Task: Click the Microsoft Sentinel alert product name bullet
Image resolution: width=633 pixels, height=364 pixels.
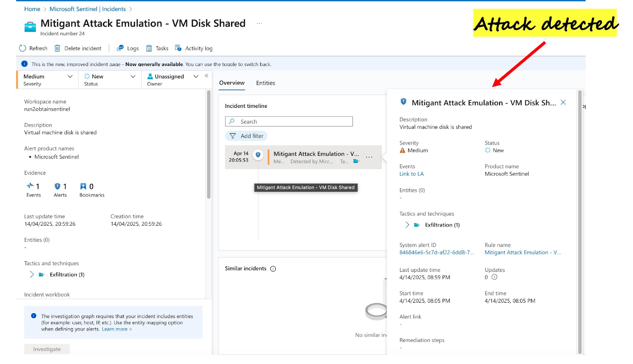Action: point(57,157)
